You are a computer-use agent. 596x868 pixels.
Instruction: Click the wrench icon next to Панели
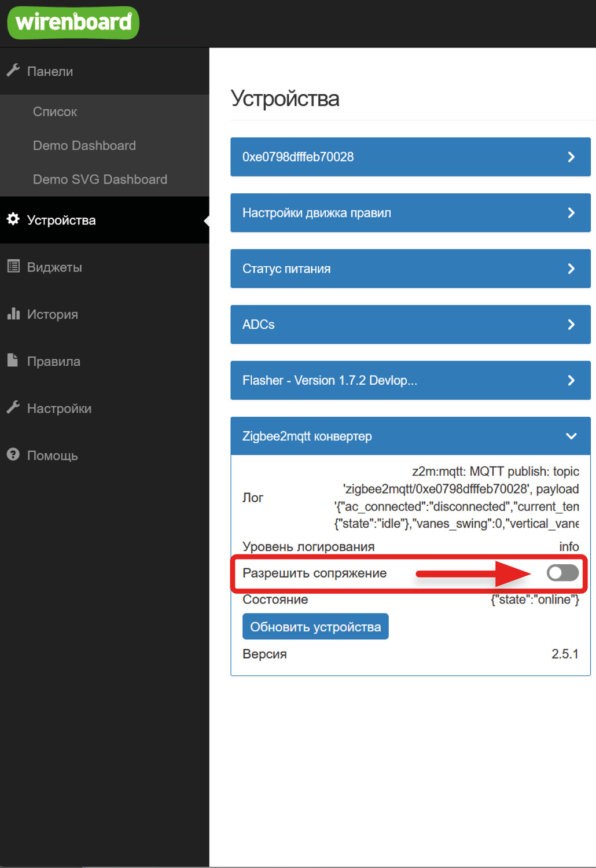click(x=13, y=71)
